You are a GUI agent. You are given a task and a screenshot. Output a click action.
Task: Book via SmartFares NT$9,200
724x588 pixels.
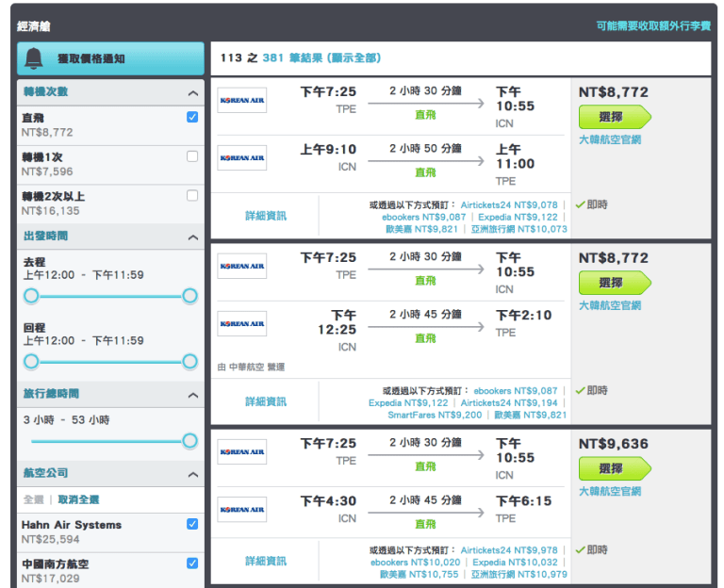pos(435,415)
